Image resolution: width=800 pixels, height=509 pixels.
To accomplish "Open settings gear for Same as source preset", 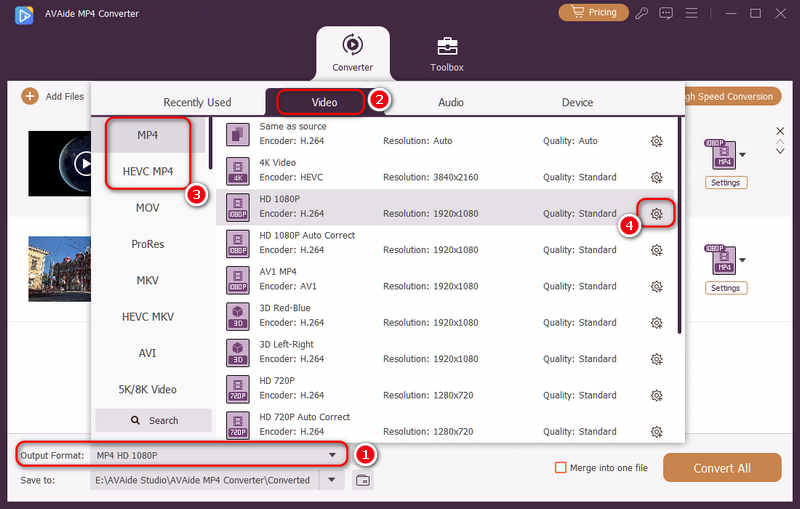I will (x=657, y=141).
